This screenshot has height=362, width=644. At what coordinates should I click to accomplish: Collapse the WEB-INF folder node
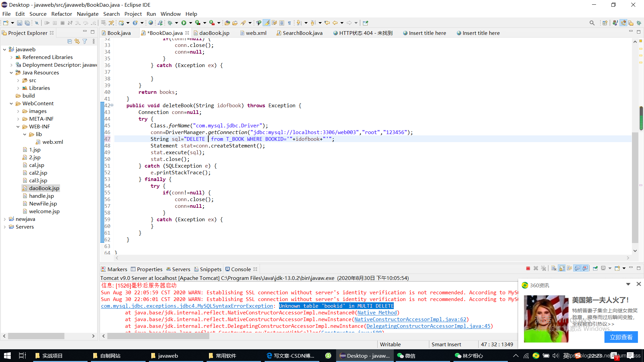18,127
